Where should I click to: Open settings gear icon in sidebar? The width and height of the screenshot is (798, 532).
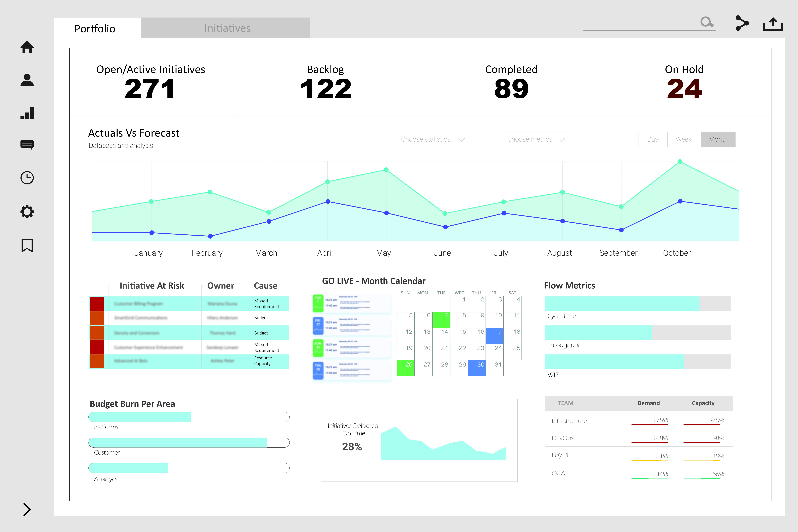27,212
